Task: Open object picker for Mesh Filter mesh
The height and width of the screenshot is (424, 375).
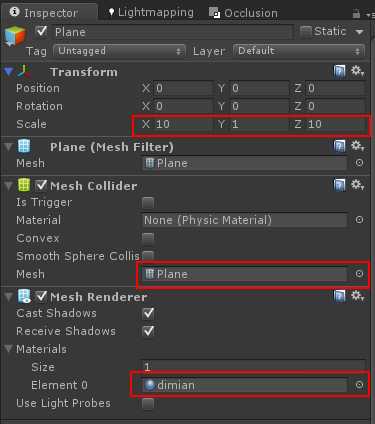Action: click(359, 163)
